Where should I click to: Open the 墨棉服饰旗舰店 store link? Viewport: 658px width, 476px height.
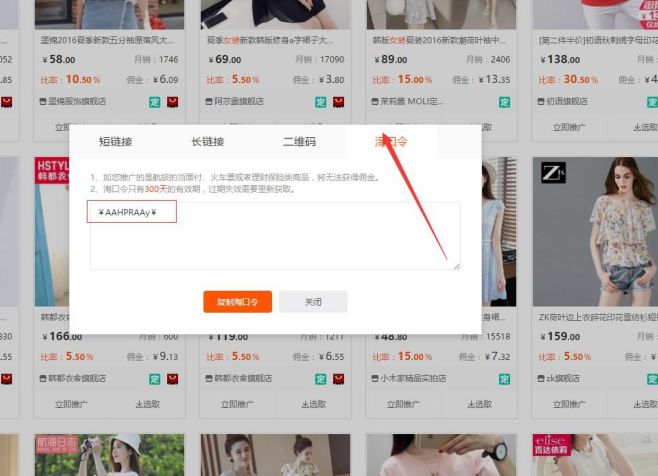click(x=77, y=102)
